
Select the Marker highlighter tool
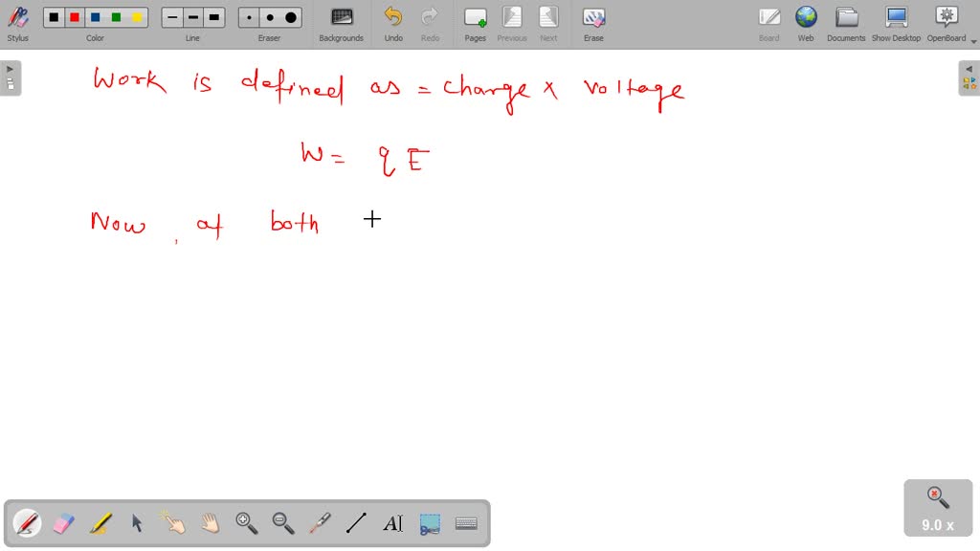point(99,522)
